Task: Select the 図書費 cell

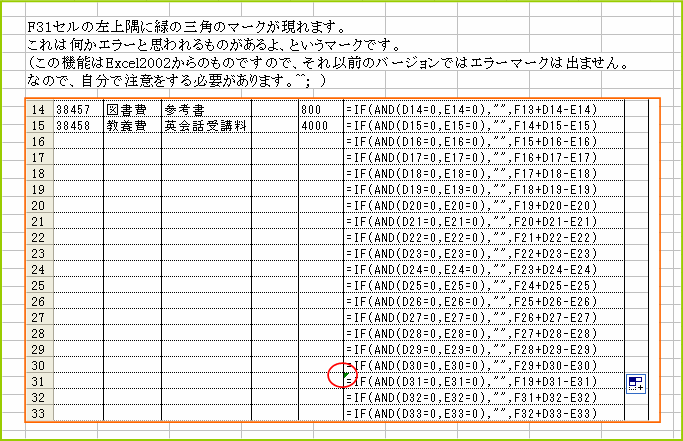Action: click(x=132, y=109)
